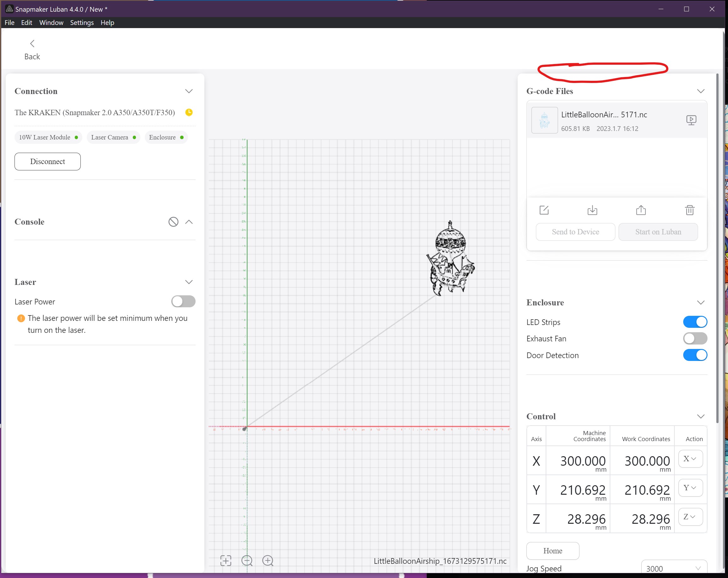Zoom in on the canvas
The height and width of the screenshot is (578, 728).
[268, 560]
